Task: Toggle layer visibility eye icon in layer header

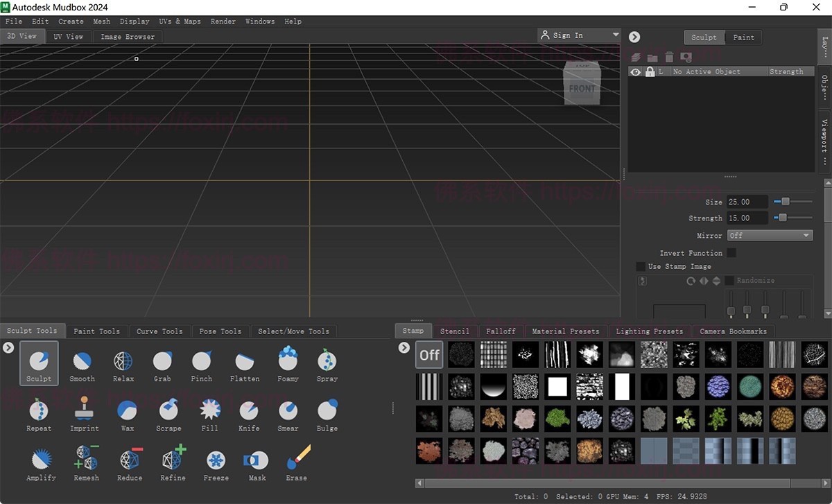Action: pyautogui.click(x=635, y=71)
